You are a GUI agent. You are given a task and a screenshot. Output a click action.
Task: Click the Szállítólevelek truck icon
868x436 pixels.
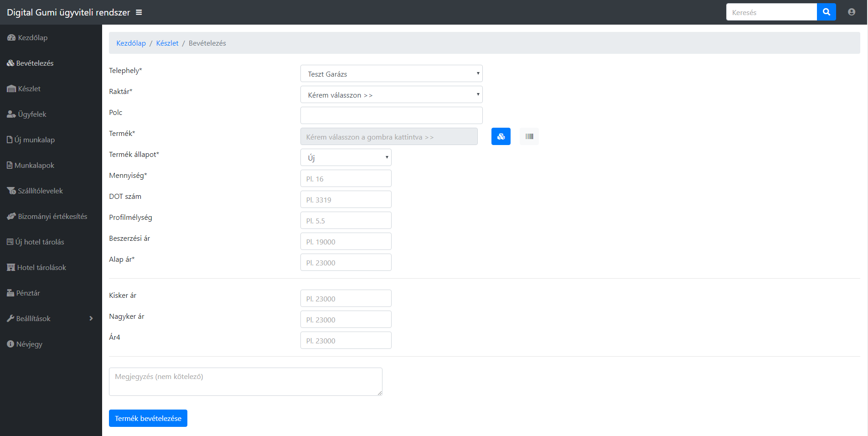point(11,191)
